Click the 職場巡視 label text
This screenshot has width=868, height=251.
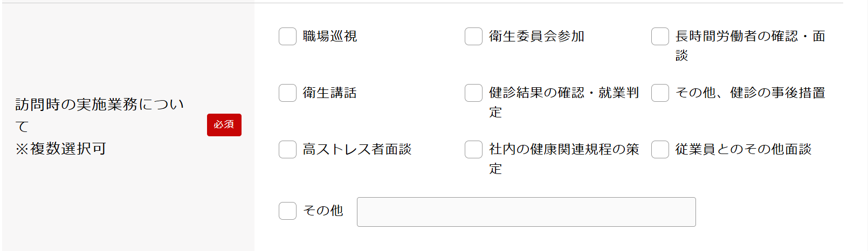point(329,37)
